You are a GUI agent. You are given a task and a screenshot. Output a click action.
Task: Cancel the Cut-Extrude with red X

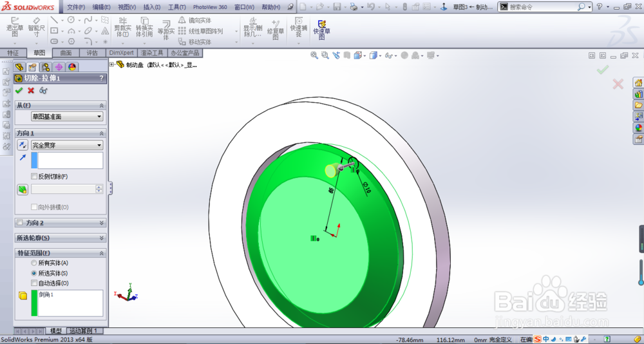pos(31,90)
